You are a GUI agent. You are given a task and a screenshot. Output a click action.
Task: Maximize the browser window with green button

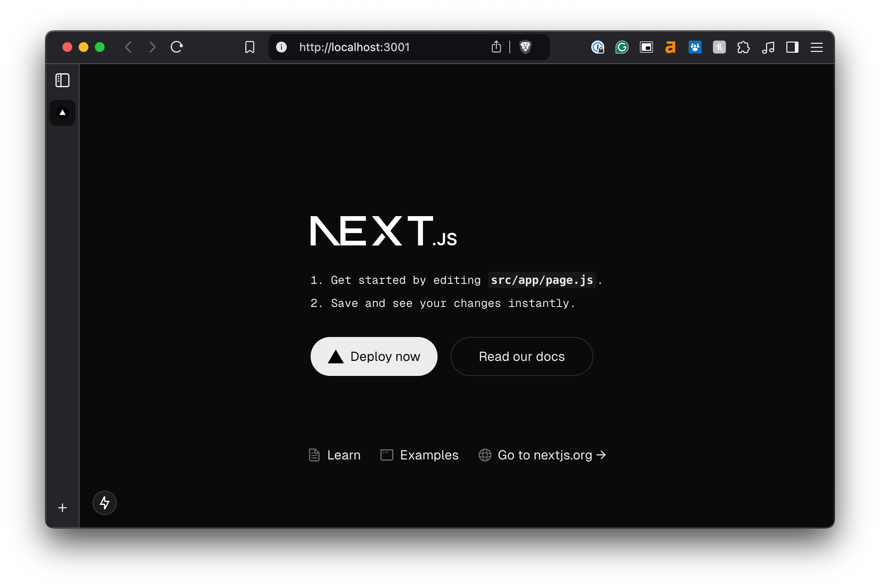[x=100, y=47]
